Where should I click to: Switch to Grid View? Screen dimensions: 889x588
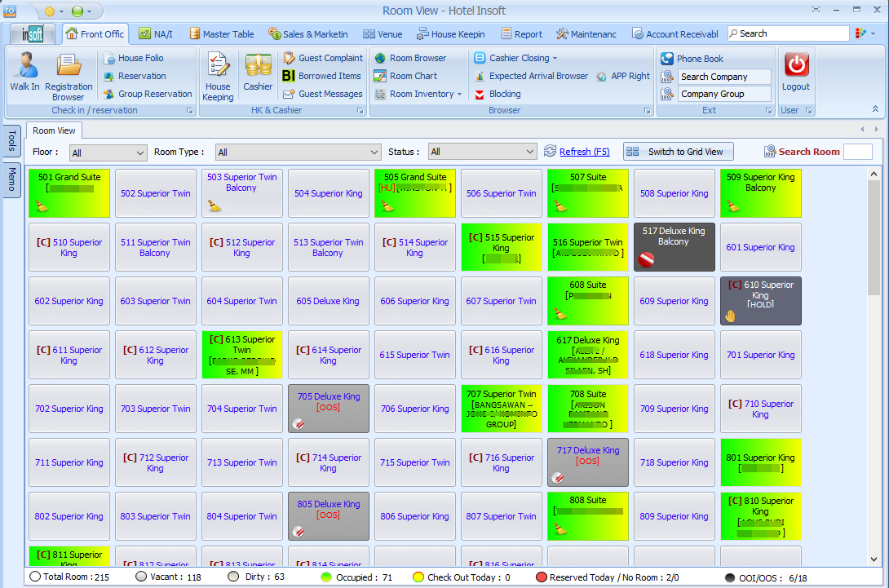point(678,152)
